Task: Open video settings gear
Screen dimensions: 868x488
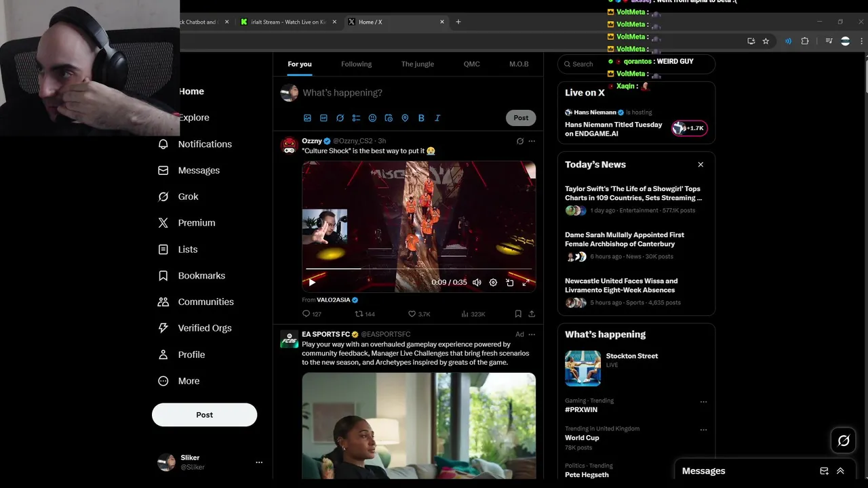Action: (x=493, y=282)
